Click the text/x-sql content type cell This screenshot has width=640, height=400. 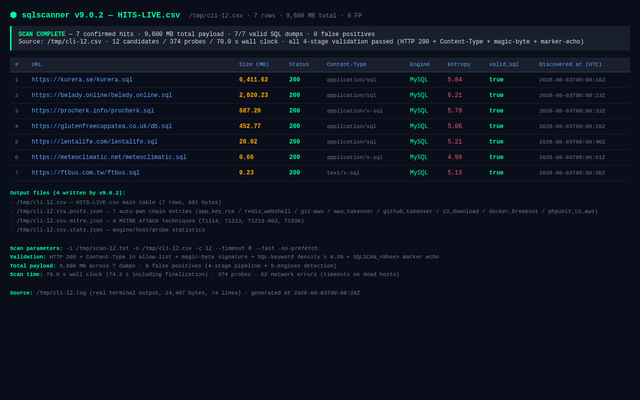pyautogui.click(x=343, y=173)
